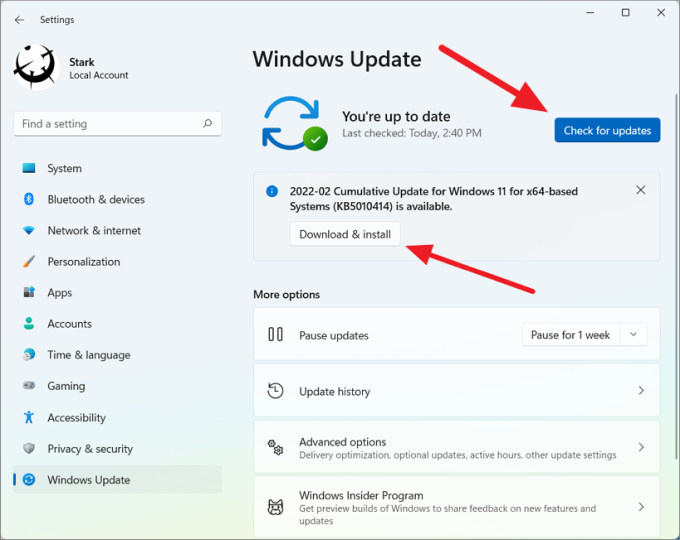Expand the pause duration dropdown arrow
The width and height of the screenshot is (680, 540).
click(x=633, y=335)
